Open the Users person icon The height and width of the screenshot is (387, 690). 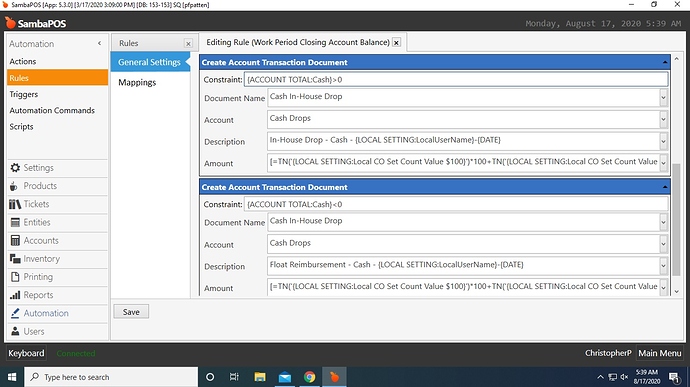[x=15, y=331]
